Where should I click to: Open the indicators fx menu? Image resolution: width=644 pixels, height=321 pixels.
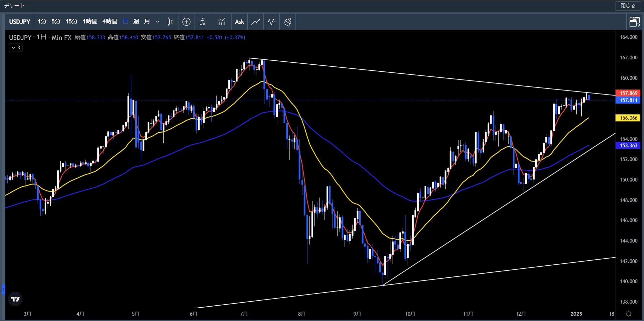(x=203, y=22)
